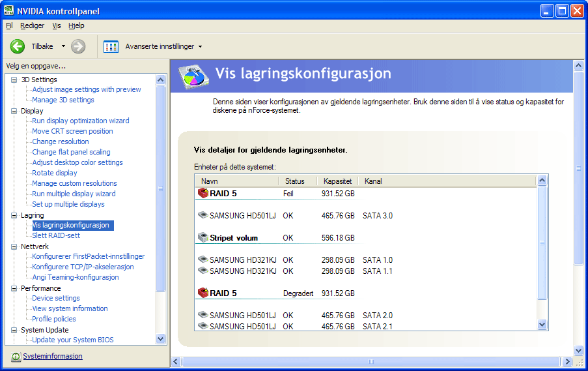Open the Vis menu
588x371 pixels.
tap(57, 25)
